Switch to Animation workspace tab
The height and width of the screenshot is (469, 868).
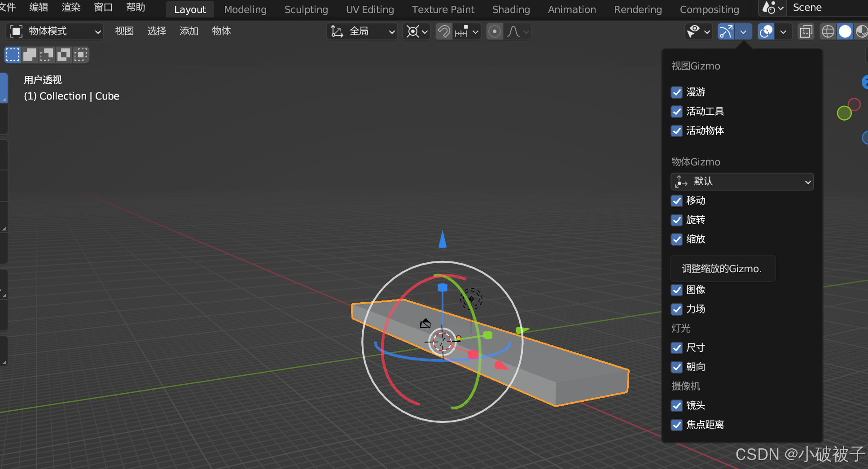pos(572,9)
